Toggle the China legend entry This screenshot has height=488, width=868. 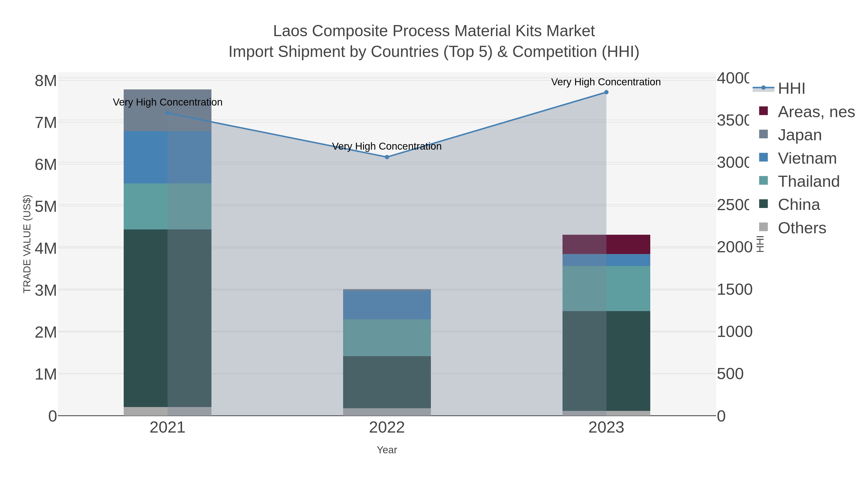789,205
